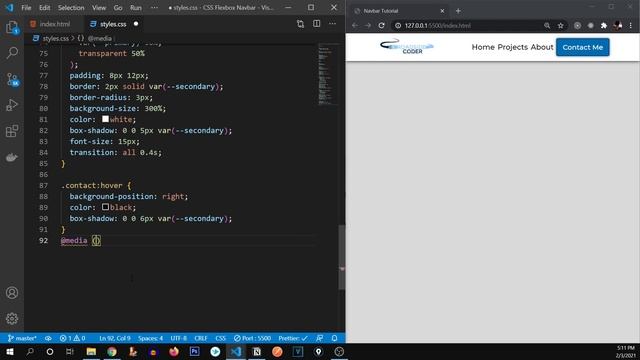
Task: Click the Coder logo in the webpage
Action: 407,47
